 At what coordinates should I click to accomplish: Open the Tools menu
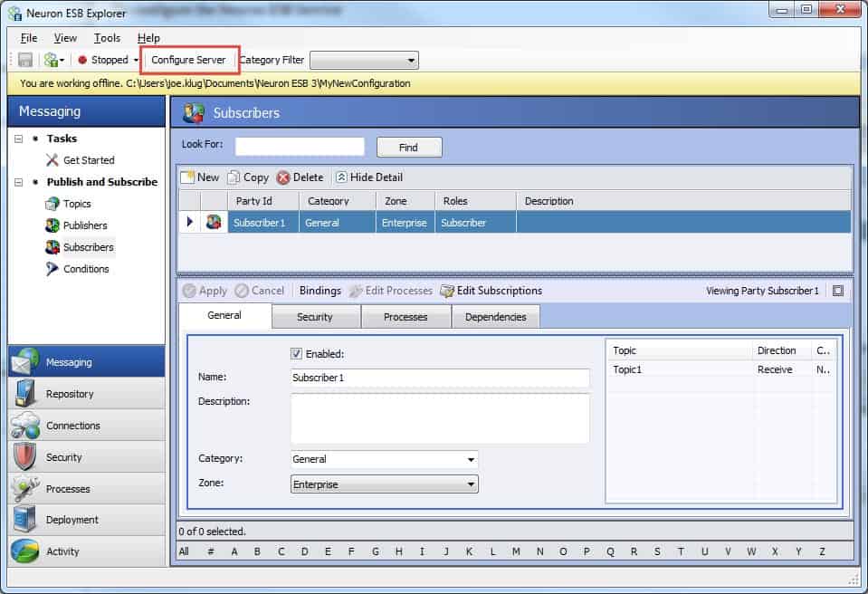coord(107,38)
